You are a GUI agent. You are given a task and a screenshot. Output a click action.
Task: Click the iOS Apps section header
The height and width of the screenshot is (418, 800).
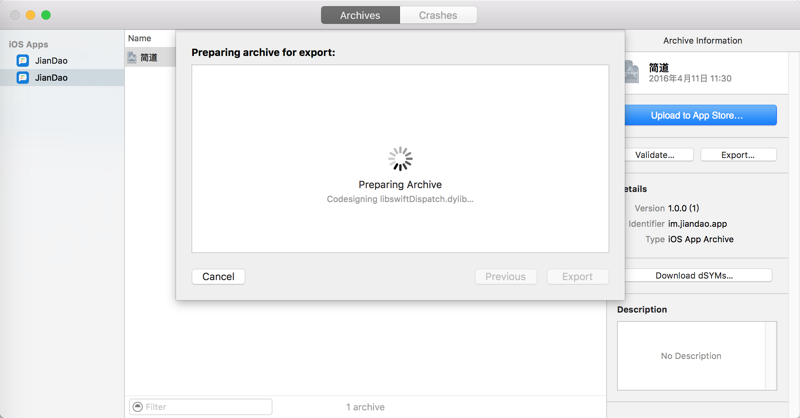tap(29, 44)
